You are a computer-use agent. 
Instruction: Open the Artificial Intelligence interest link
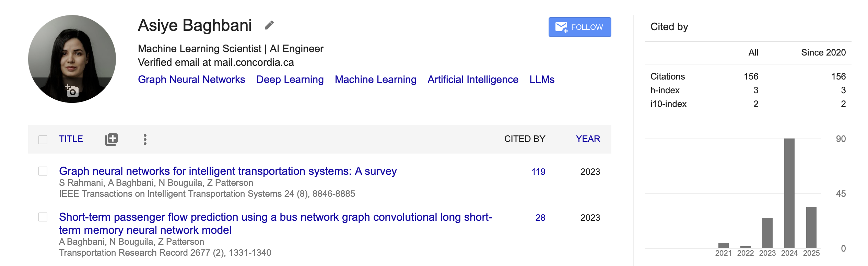point(473,80)
